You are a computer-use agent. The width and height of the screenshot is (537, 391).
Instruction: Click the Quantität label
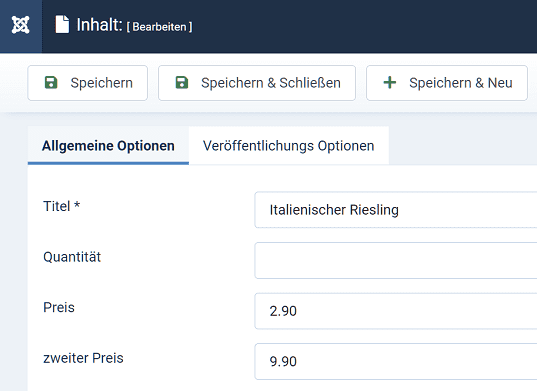(x=72, y=257)
